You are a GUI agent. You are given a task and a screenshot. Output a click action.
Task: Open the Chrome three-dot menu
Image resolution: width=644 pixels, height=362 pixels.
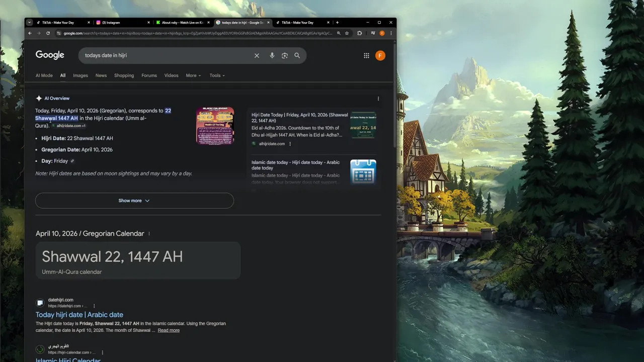(391, 33)
